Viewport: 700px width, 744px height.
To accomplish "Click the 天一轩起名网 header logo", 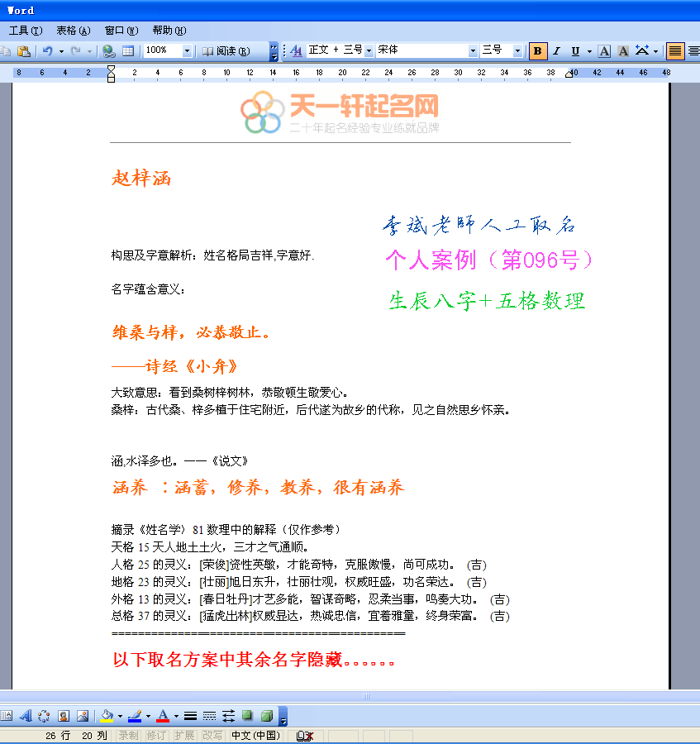I will 340,112.
